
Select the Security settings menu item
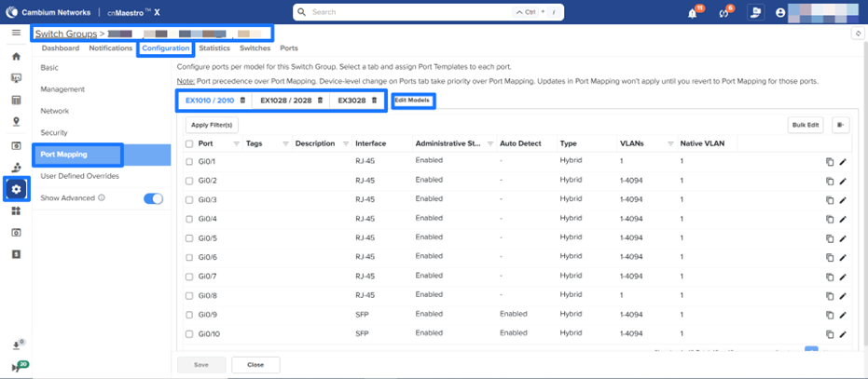click(x=54, y=132)
